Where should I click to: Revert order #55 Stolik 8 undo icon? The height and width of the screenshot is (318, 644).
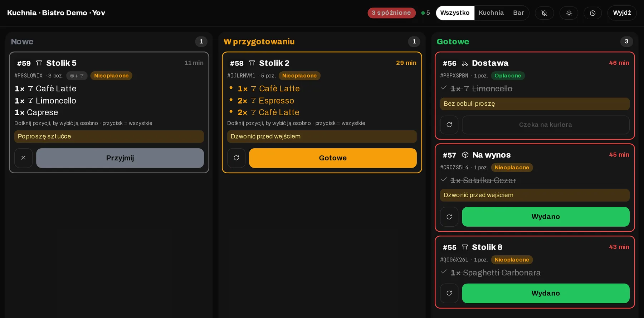(449, 293)
